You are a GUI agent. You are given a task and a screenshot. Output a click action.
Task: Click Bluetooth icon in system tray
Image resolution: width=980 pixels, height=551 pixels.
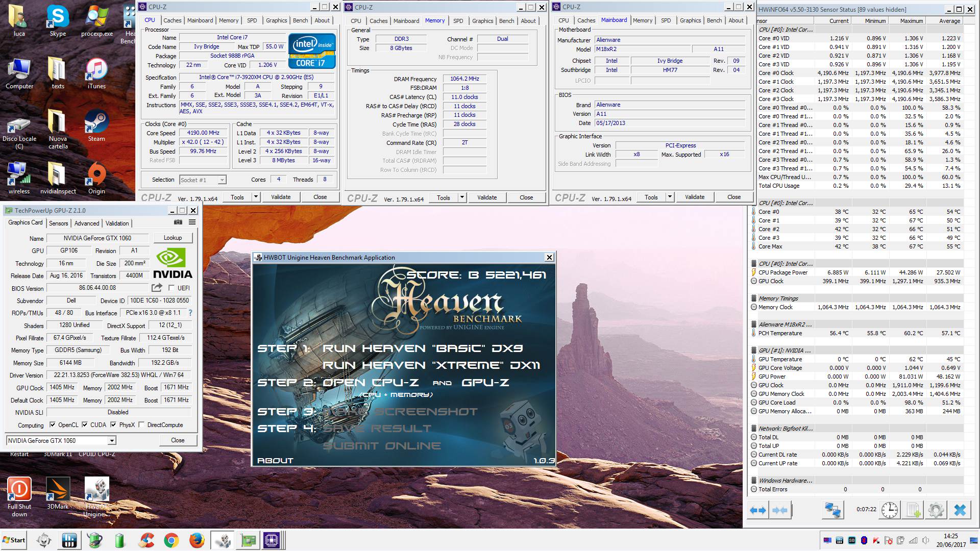pos(864,540)
